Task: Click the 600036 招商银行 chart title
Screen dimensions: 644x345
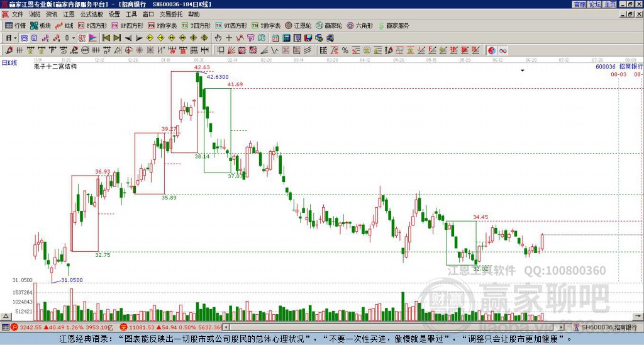Action: (619, 66)
